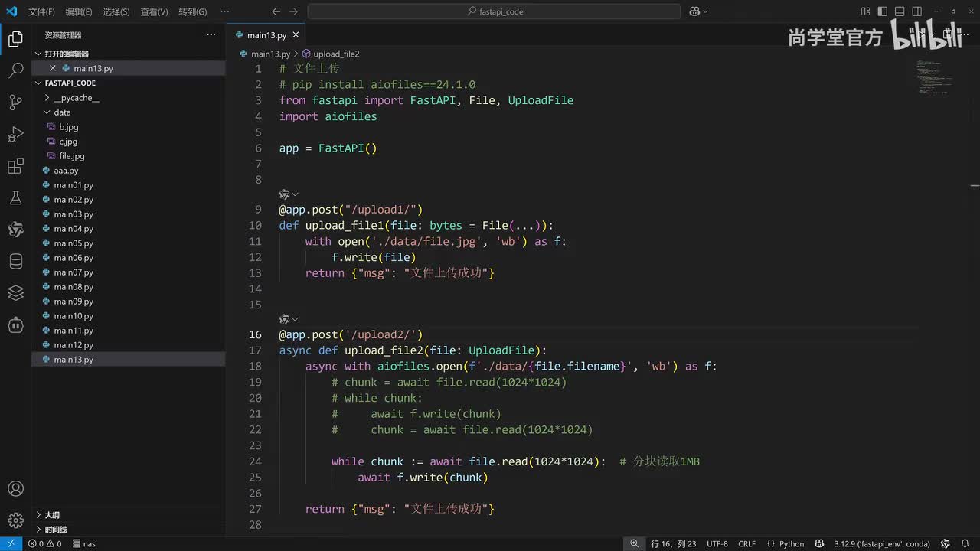Open the Search view in activity bar
Viewport: 980px width, 551px height.
15,71
